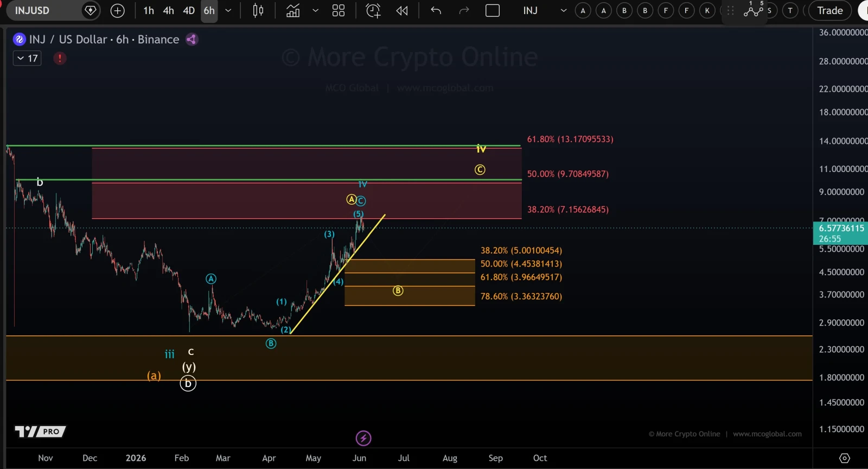This screenshot has height=469, width=868.
Task: Select the T quick-access circle button
Action: 790,10
